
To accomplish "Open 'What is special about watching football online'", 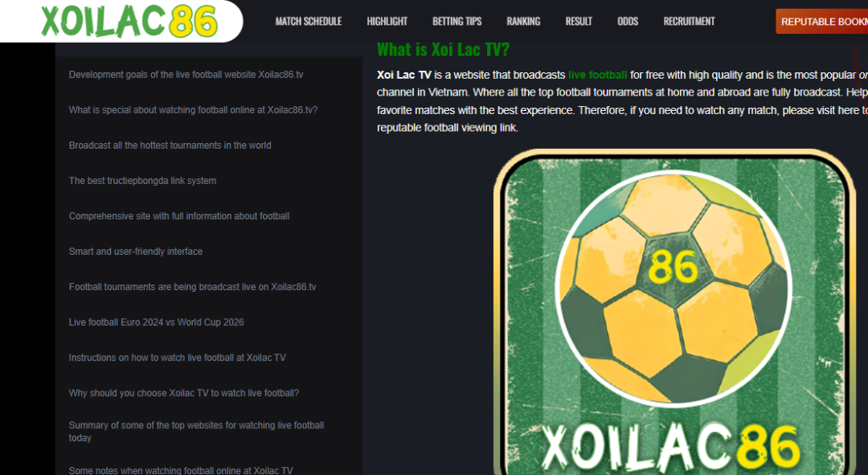I will coord(193,109).
